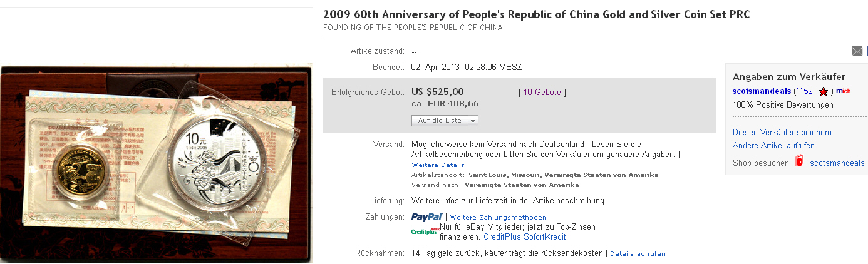Open the '10 Gebote' bid history link
This screenshot has width=868, height=264.
tap(542, 93)
